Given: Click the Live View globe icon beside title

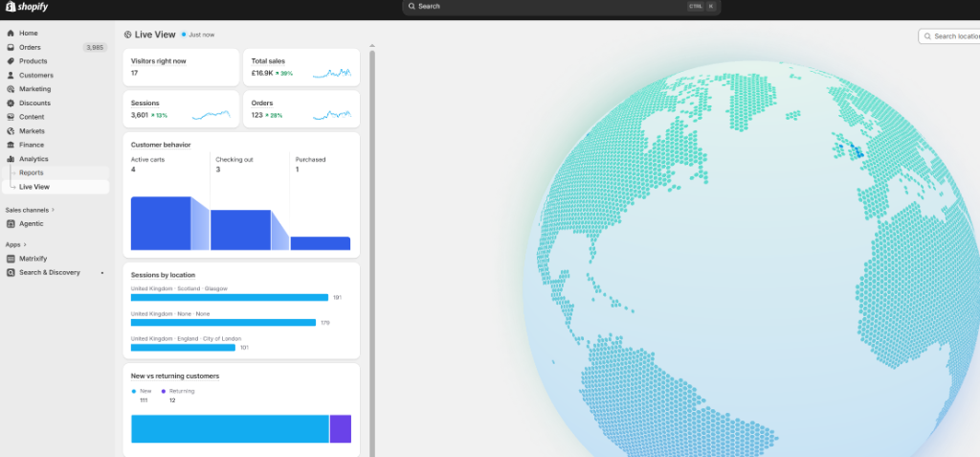Looking at the screenshot, I should click(x=128, y=34).
